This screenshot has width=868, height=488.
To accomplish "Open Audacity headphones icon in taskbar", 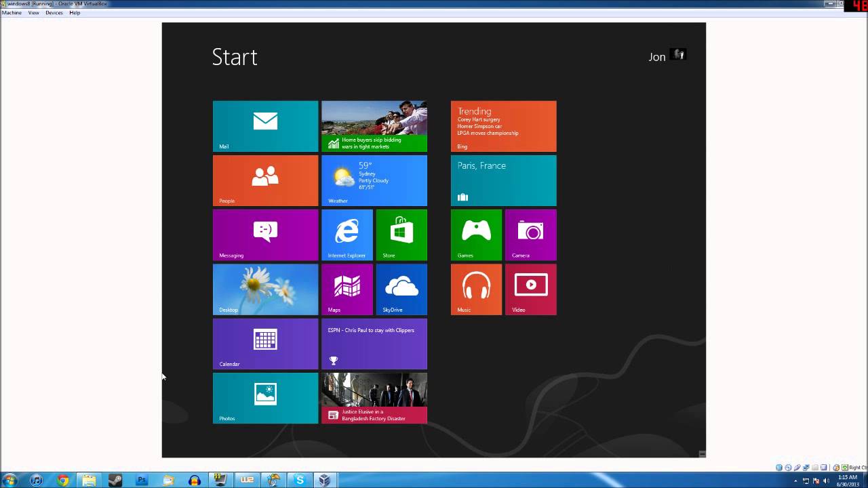I will point(195,481).
